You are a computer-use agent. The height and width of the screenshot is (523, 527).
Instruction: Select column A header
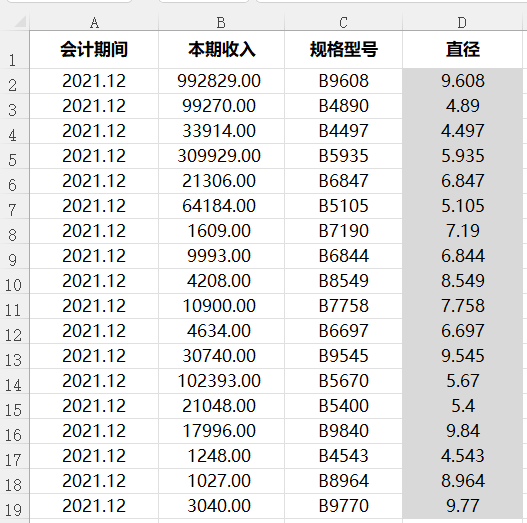[94, 23]
